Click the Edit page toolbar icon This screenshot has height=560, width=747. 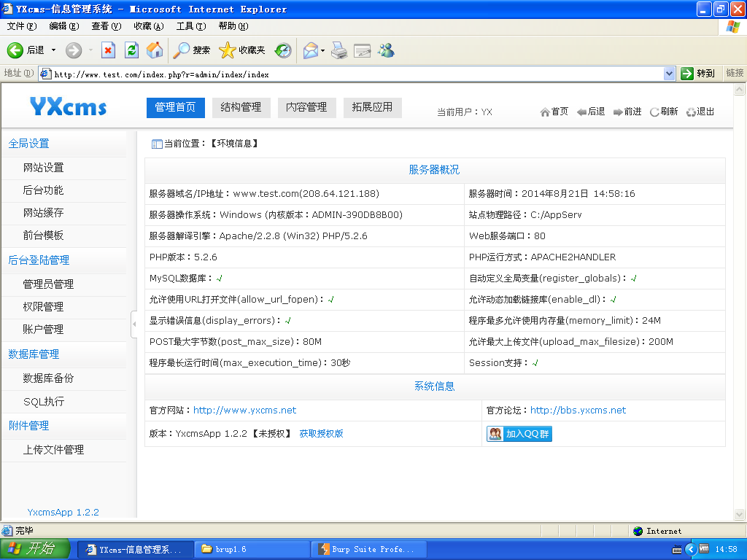(362, 50)
